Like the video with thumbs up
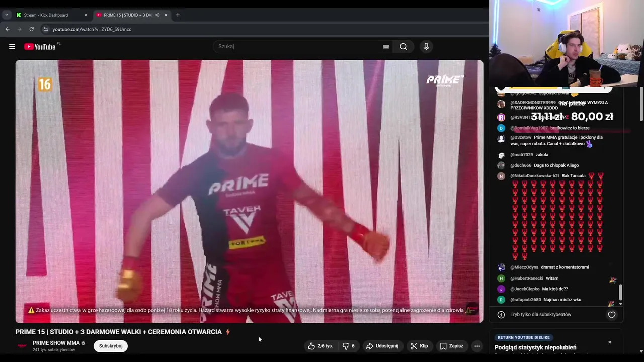644x362 pixels. [x=320, y=346]
